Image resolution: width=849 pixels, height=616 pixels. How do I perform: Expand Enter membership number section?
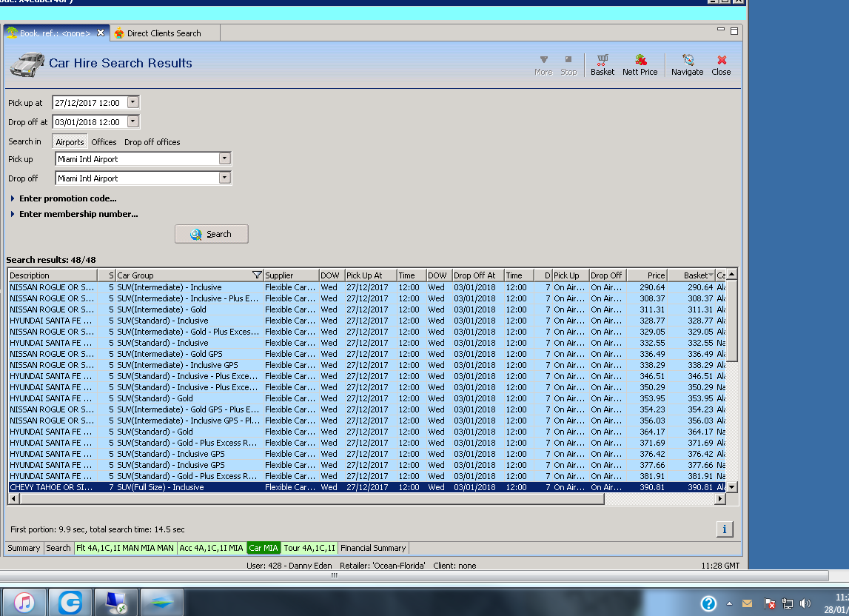[78, 214]
